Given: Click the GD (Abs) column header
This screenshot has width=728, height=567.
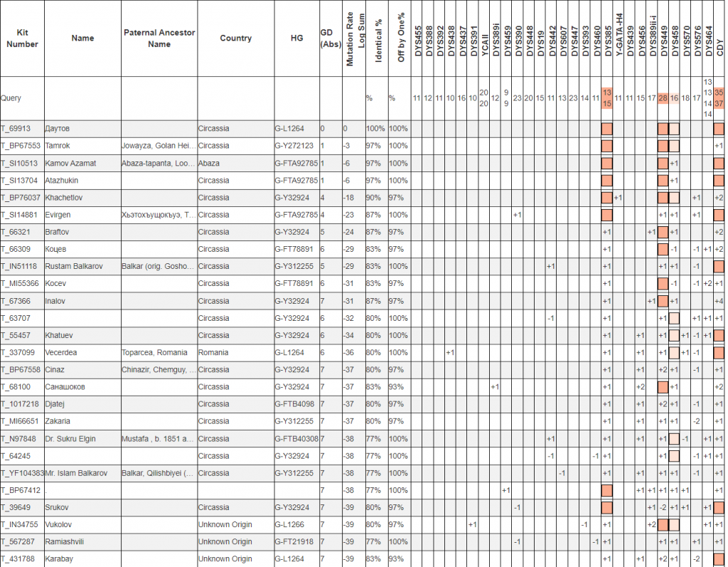Looking at the screenshot, I should click(331, 38).
